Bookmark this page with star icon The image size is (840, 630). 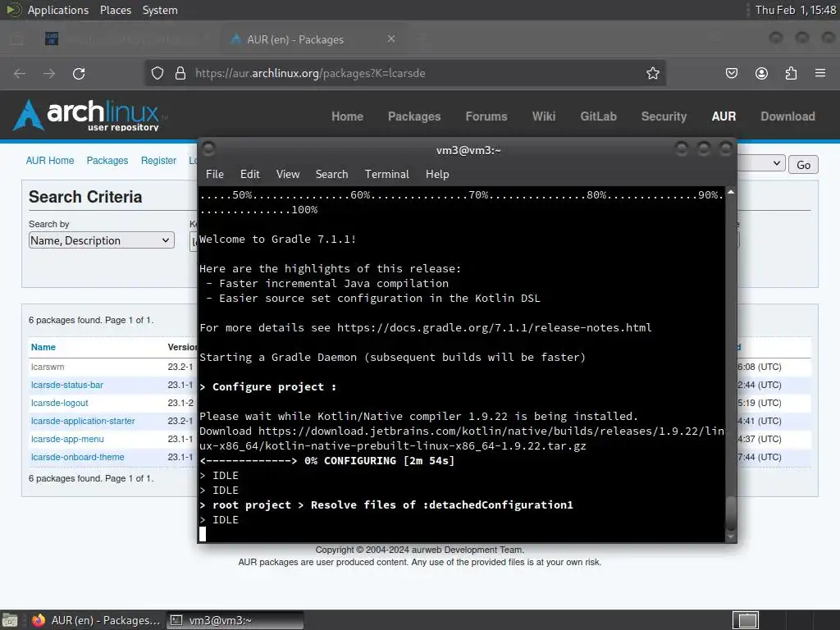point(652,73)
